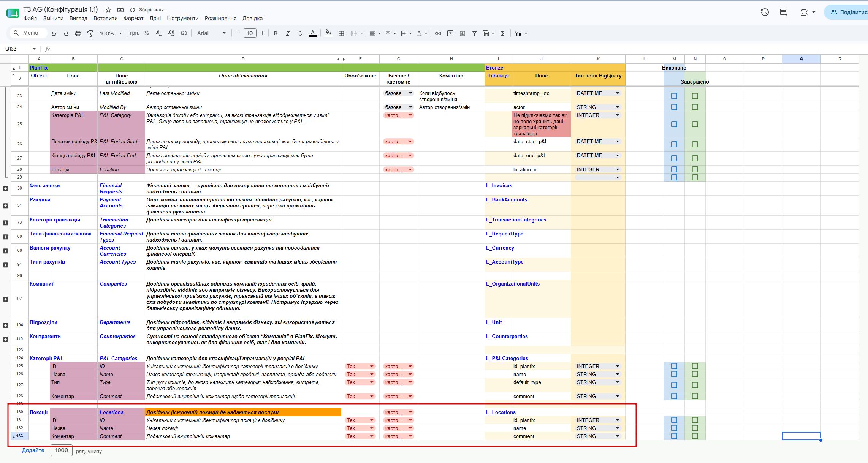This screenshot has width=868, height=463.
Task: Open the Формат menu
Action: point(133,18)
